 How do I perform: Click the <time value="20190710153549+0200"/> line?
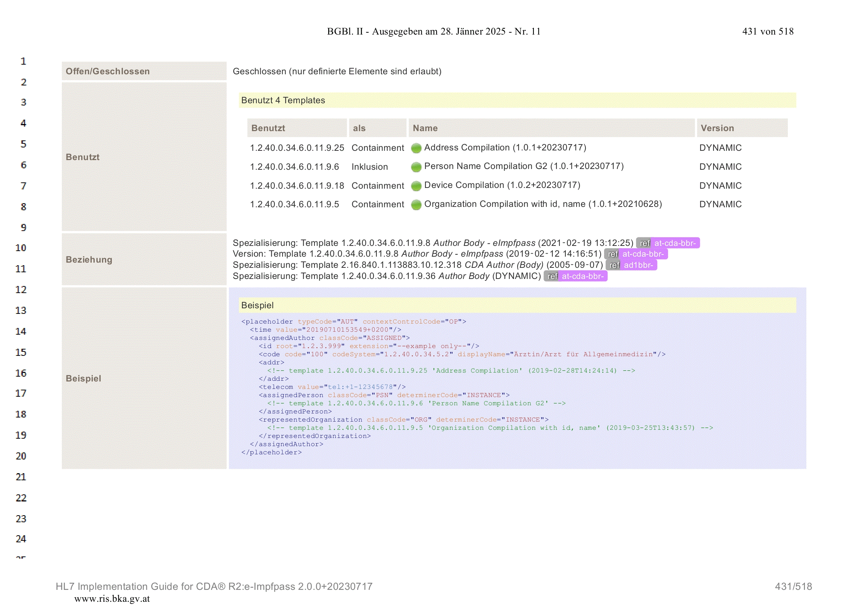326,330
